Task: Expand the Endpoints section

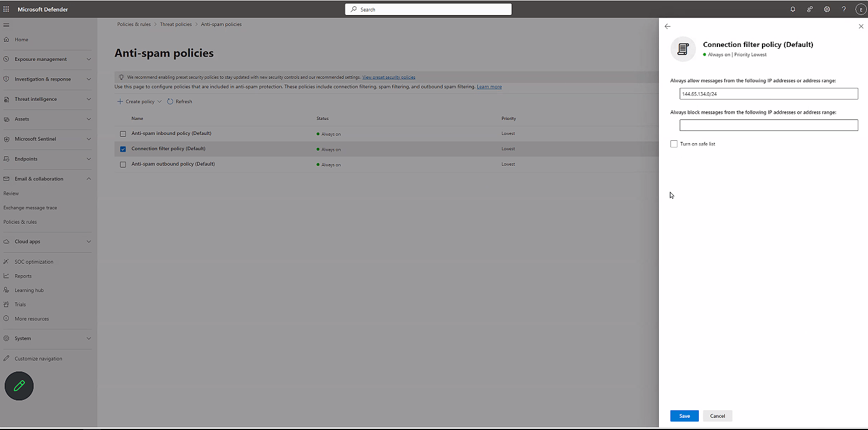Action: pyautogui.click(x=89, y=159)
